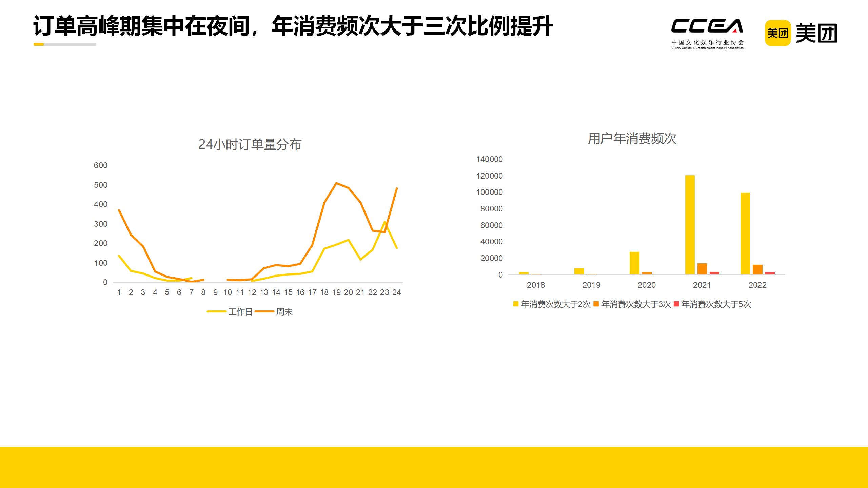Click the weekend line peak at hour 19
Image resolution: width=868 pixels, height=488 pixels.
[x=336, y=183]
